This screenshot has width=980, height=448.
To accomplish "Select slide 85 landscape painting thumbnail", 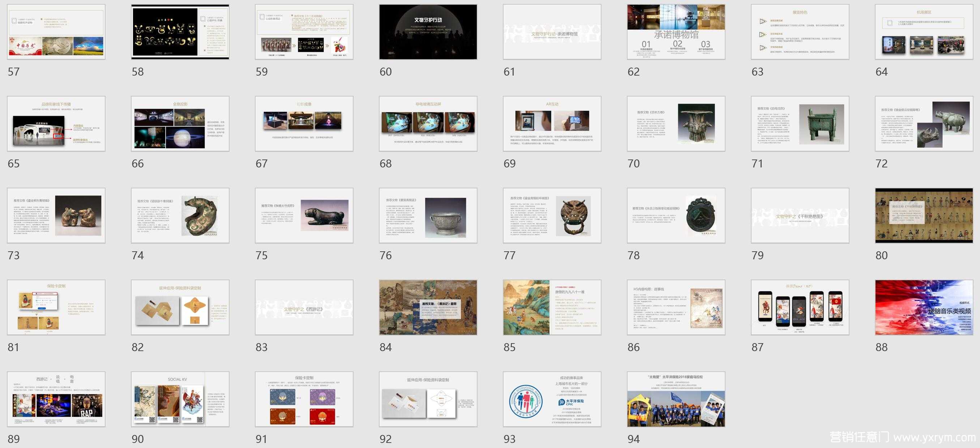I will pyautogui.click(x=552, y=308).
